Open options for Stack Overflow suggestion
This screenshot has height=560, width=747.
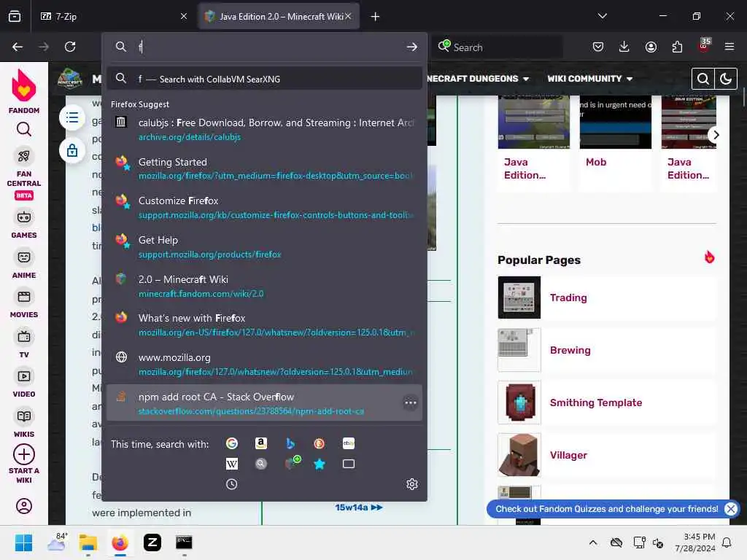(410, 402)
